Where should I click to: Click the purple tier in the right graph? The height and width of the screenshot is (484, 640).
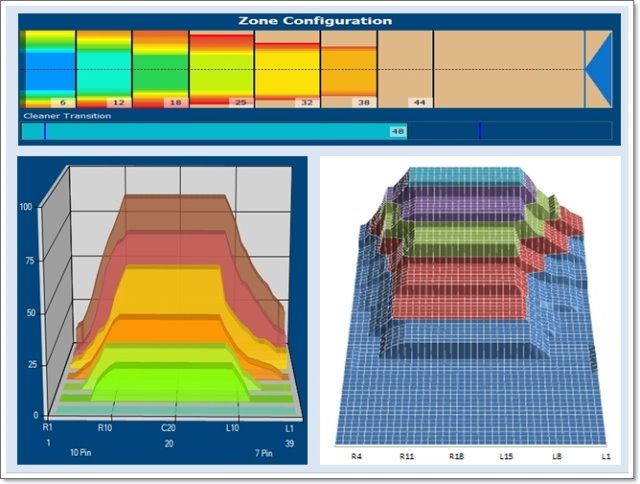460,207
